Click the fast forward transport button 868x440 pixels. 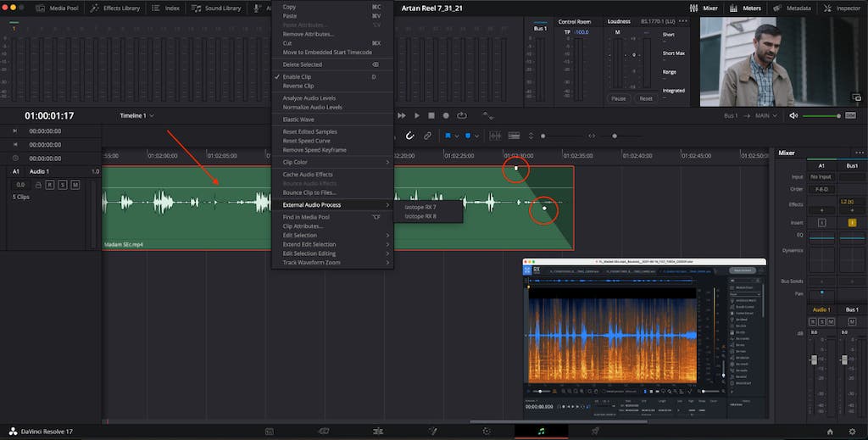[x=402, y=115]
